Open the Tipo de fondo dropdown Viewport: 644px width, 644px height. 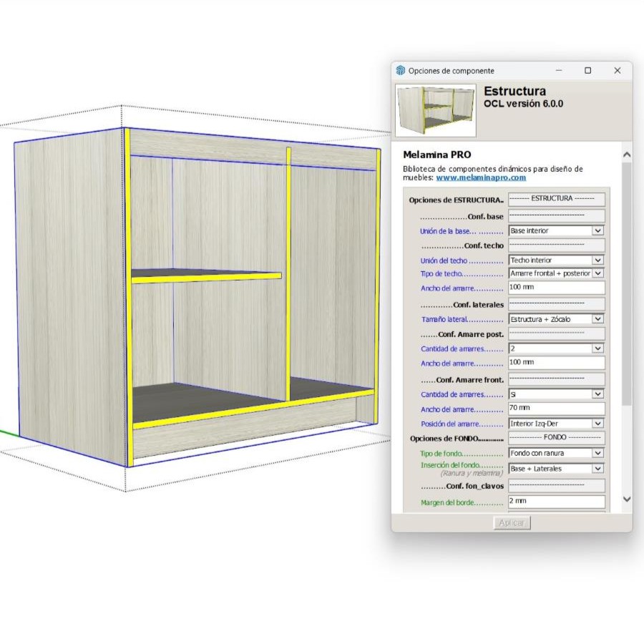coord(556,453)
